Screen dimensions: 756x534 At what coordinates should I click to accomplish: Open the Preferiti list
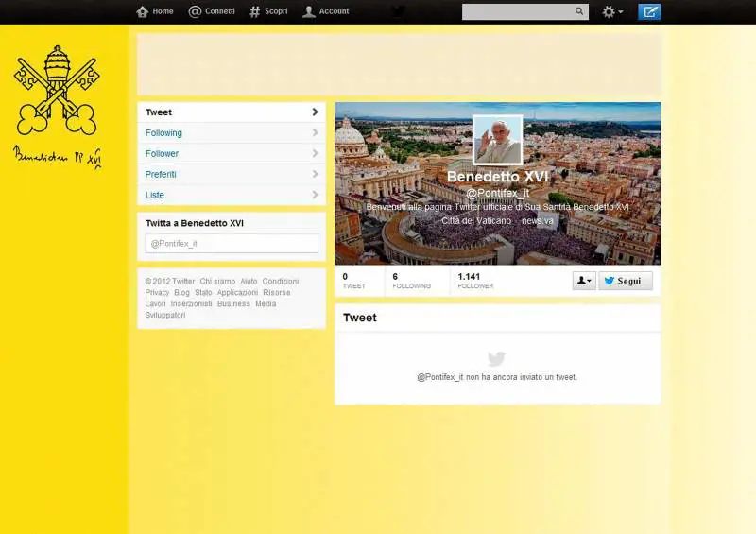[x=232, y=174]
